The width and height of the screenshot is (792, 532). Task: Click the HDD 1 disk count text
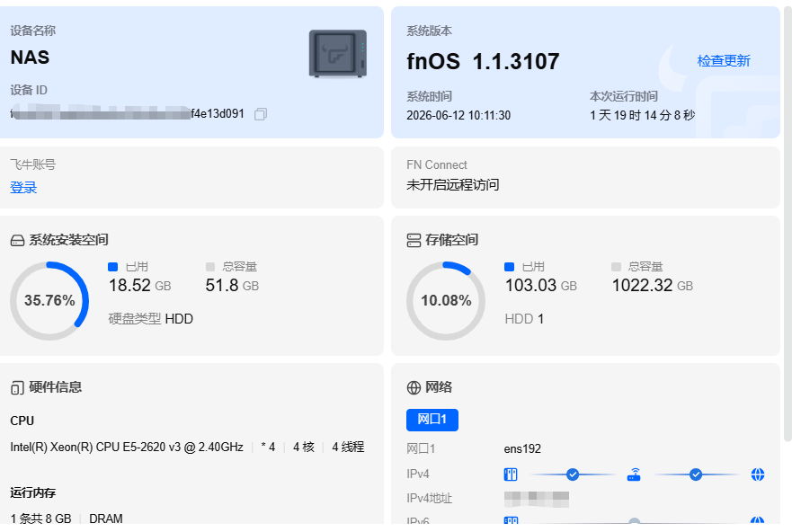coord(524,319)
